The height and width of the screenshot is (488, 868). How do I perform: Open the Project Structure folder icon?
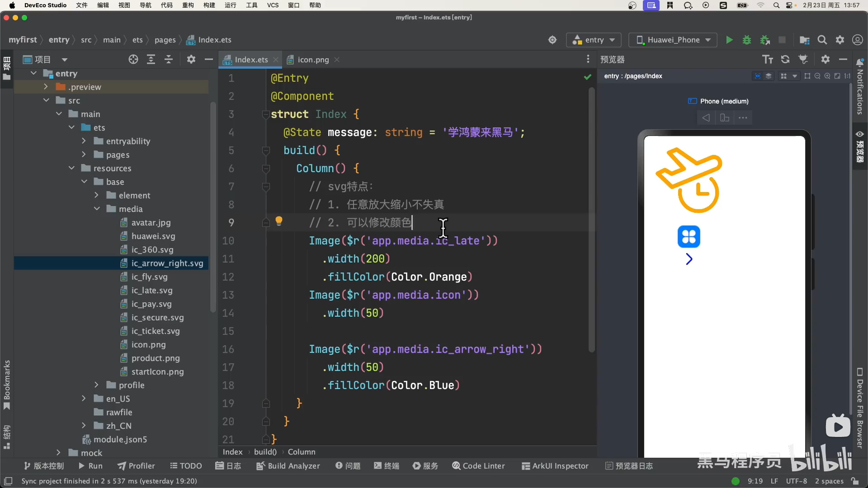coord(804,40)
